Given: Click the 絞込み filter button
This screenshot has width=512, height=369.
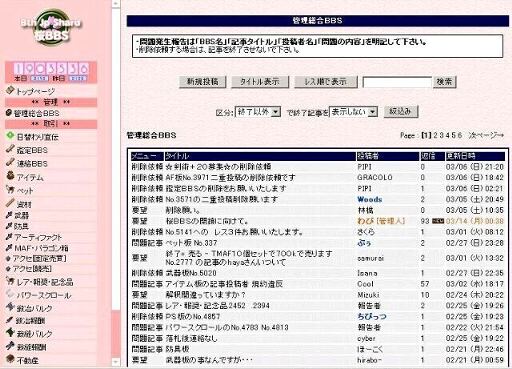Looking at the screenshot, I should [x=401, y=112].
